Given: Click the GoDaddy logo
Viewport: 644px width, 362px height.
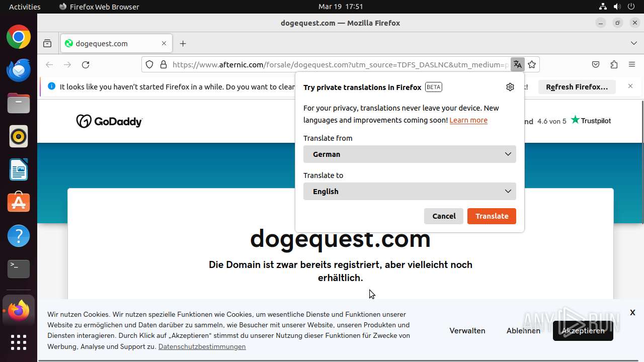Looking at the screenshot, I should [109, 121].
